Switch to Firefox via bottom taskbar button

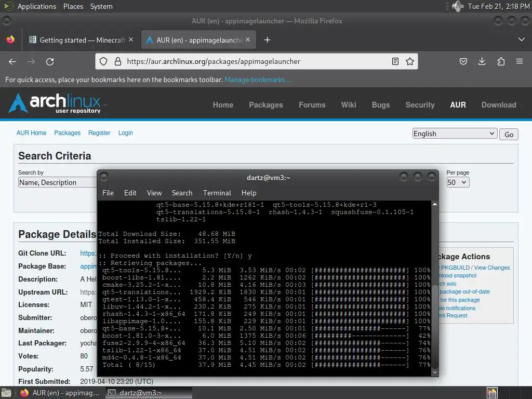click(x=60, y=393)
